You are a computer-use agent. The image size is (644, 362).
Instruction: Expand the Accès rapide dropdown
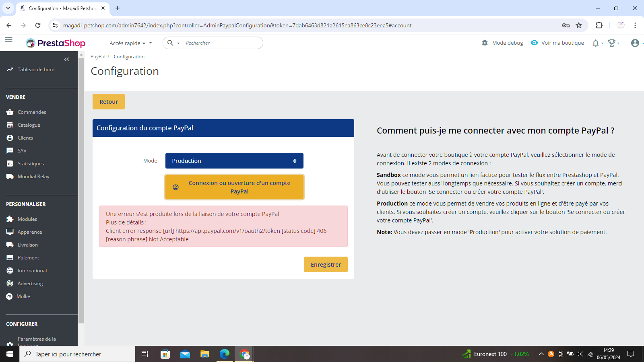(x=131, y=43)
